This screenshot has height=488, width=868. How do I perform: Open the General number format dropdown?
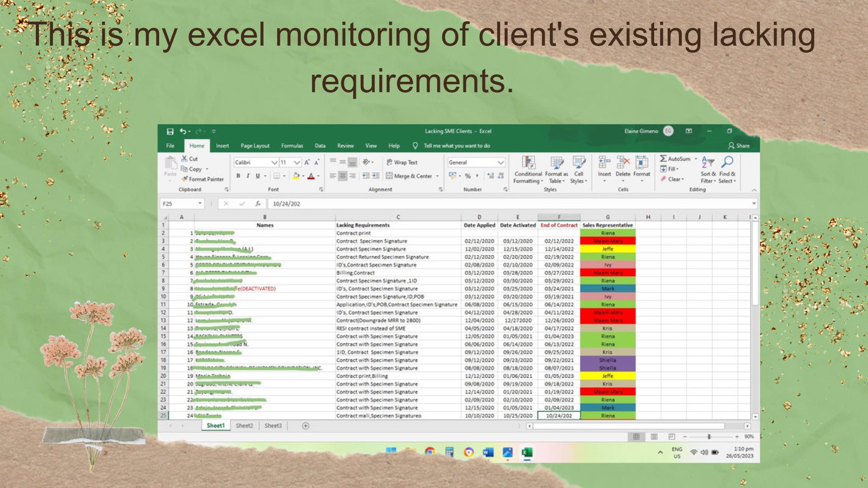click(x=500, y=162)
